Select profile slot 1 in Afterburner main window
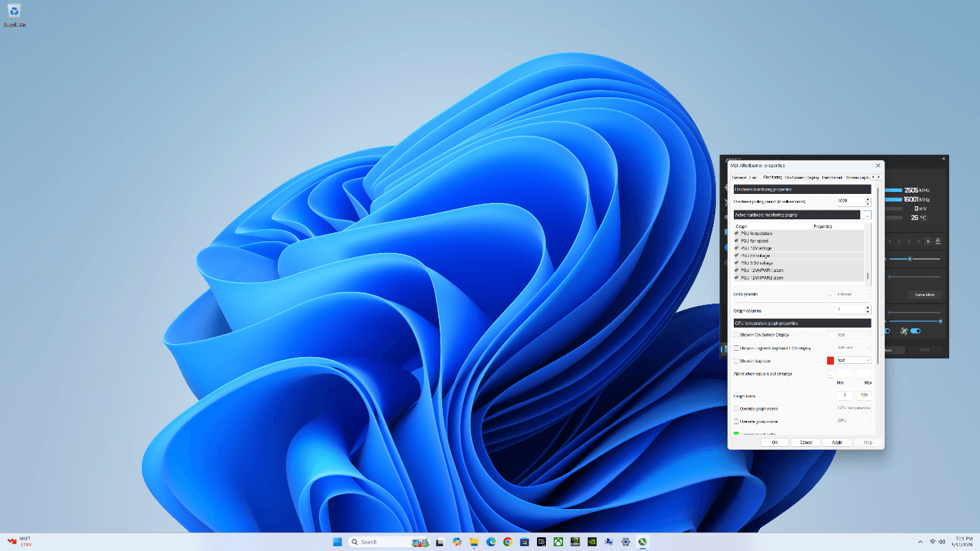The width and height of the screenshot is (980, 551). click(890, 241)
